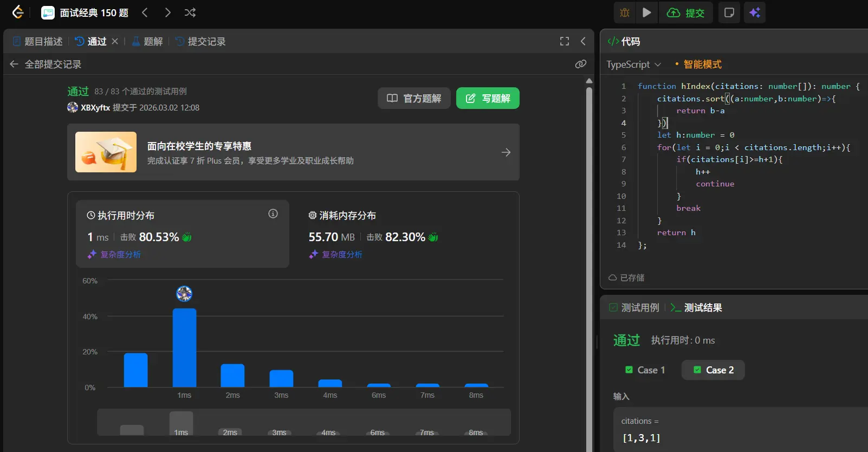The height and width of the screenshot is (452, 868).
Task: Click the green 写题解 button
Action: click(x=488, y=98)
